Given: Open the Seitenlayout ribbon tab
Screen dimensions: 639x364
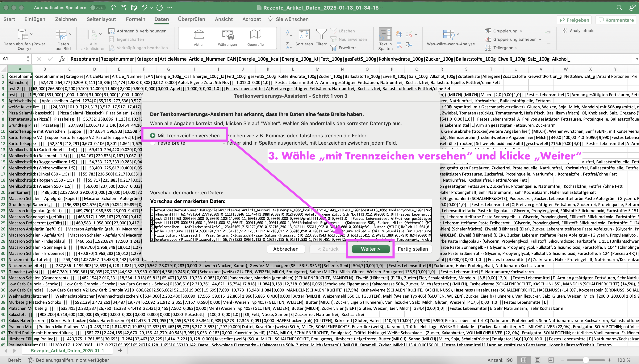Looking at the screenshot, I should pos(101,19).
